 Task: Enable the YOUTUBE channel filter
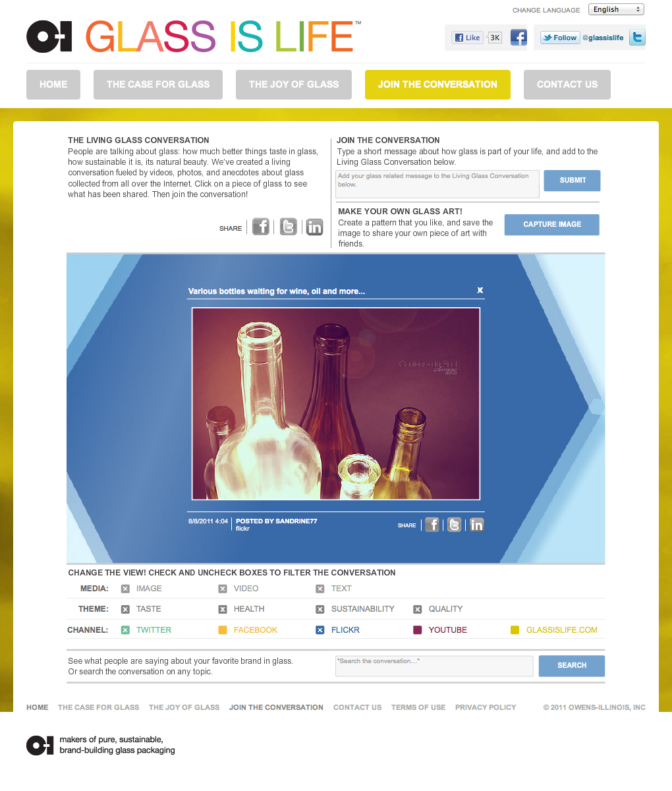(x=417, y=630)
